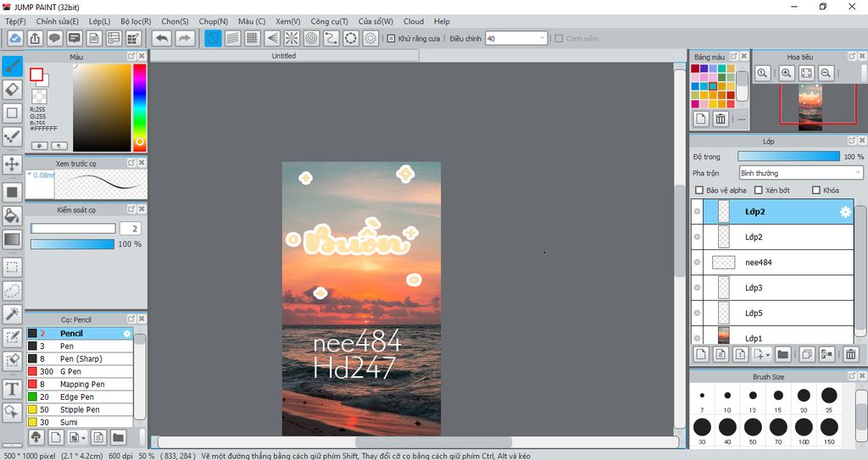Select the Brush tool in left toolbar
This screenshot has height=460, width=868.
[12, 66]
